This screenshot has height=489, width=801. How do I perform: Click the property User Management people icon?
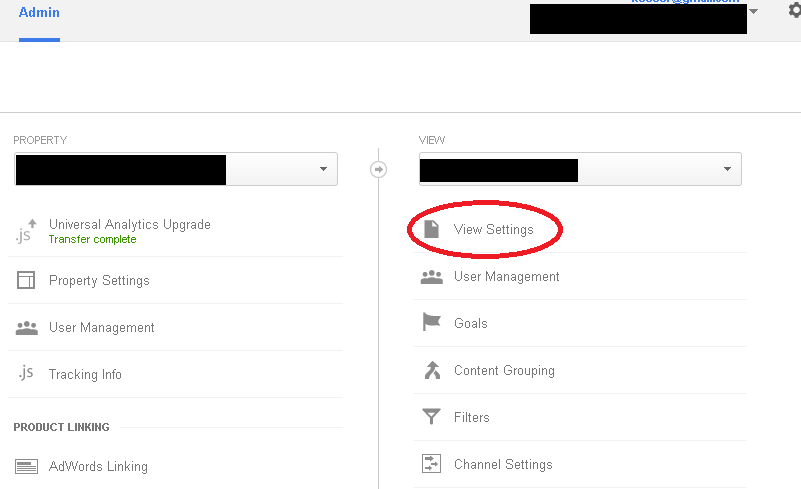click(x=27, y=327)
